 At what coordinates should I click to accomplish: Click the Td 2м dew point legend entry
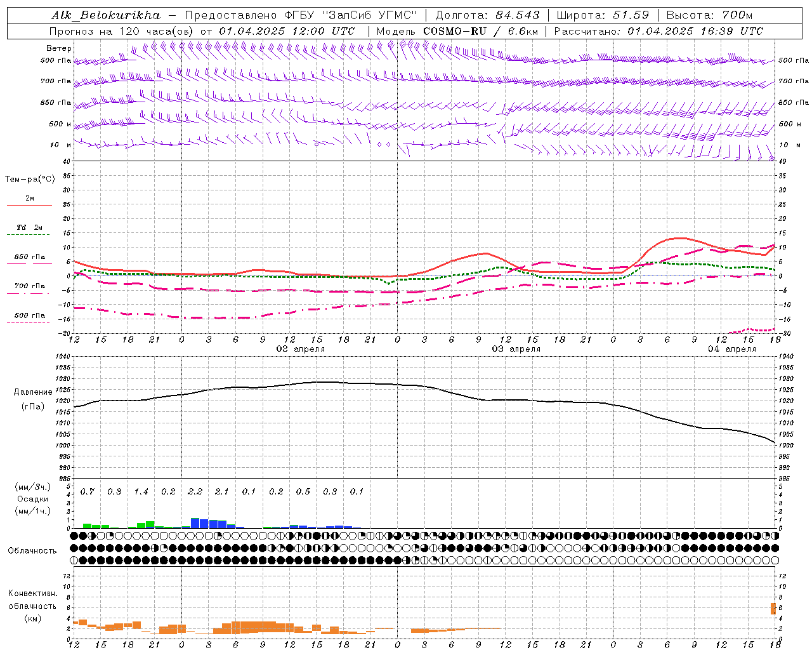click(x=30, y=227)
